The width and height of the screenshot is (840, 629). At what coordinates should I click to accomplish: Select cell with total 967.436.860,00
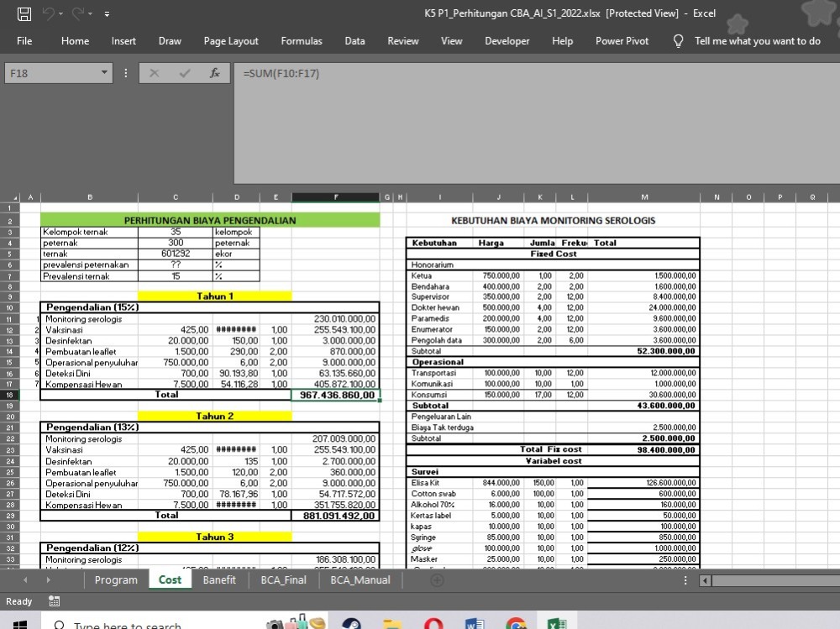[x=336, y=395]
